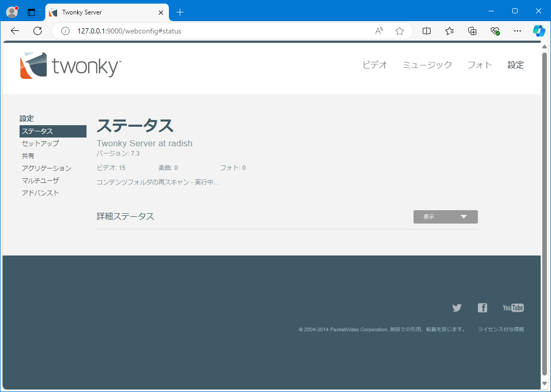Click the フォト: 0 count text
Screen dimensions: 551x392
pyautogui.click(x=233, y=168)
